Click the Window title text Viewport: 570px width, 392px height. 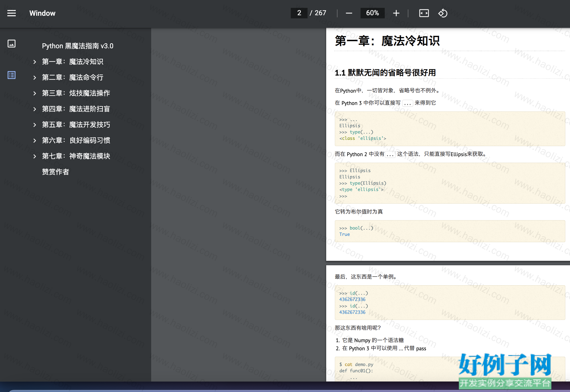pyautogui.click(x=43, y=13)
